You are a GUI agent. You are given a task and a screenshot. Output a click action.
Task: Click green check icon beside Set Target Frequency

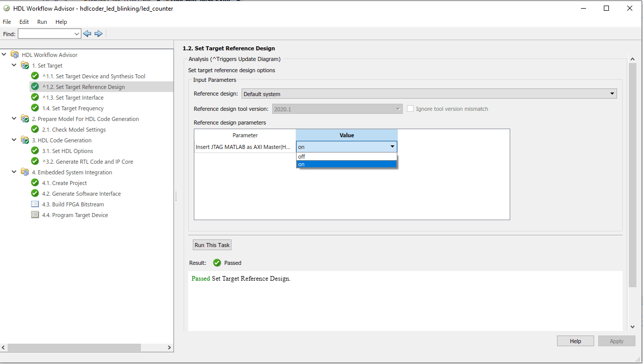pos(35,108)
